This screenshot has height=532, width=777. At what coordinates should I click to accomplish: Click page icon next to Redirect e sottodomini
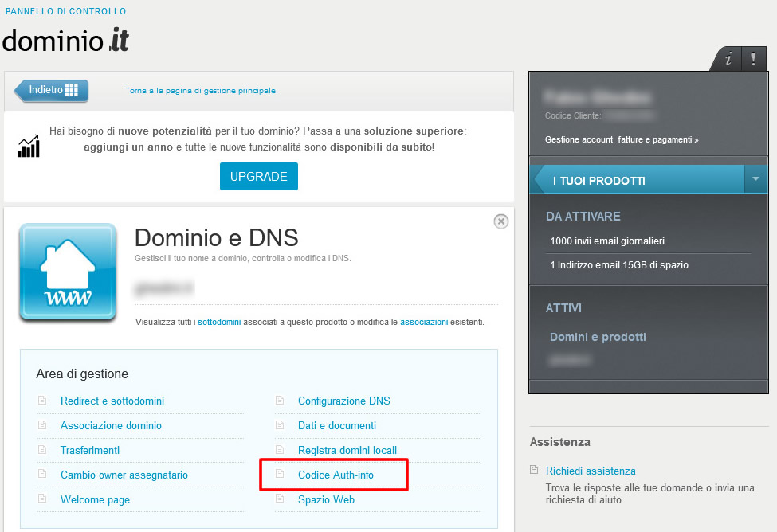(42, 401)
